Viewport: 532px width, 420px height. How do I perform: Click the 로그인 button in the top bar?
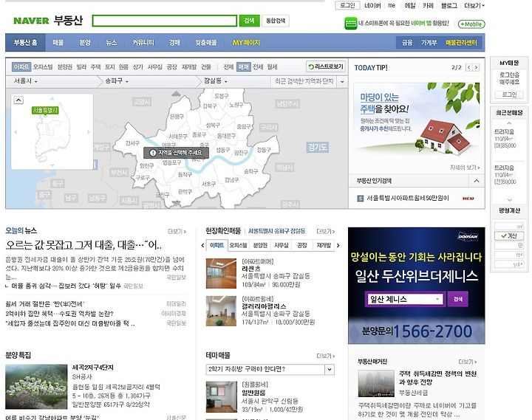click(347, 5)
